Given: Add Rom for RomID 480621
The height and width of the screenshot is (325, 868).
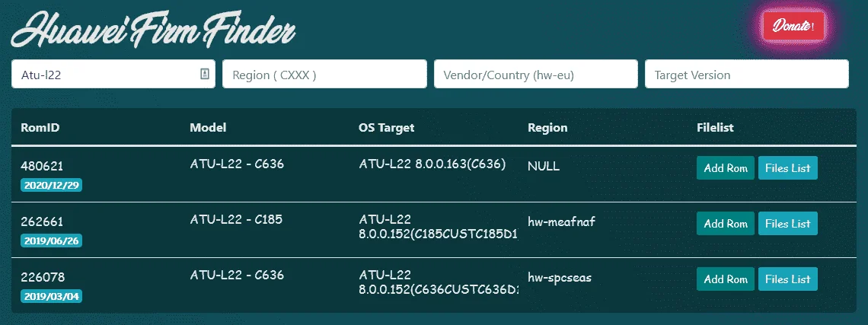Looking at the screenshot, I should (725, 168).
